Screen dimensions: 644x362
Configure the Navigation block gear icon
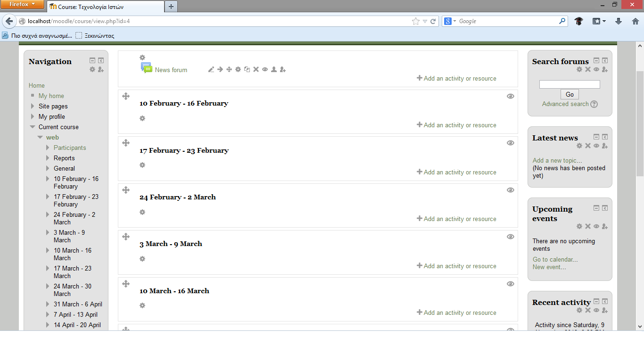point(92,69)
